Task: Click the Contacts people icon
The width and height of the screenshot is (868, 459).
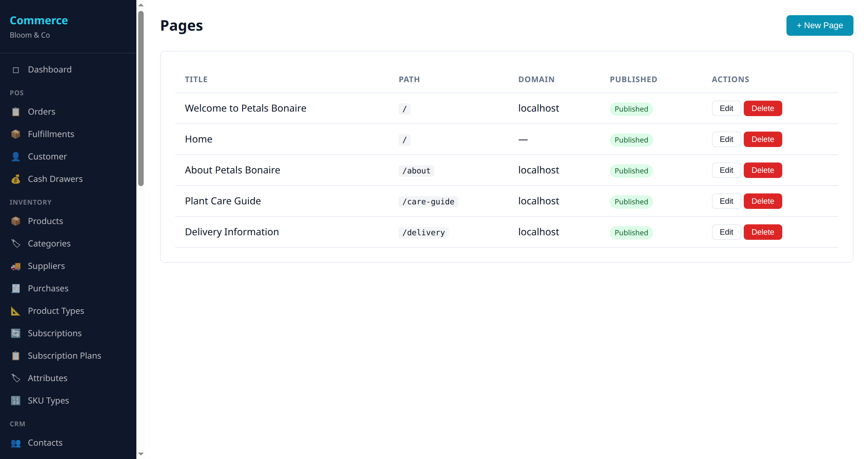Action: pos(15,443)
